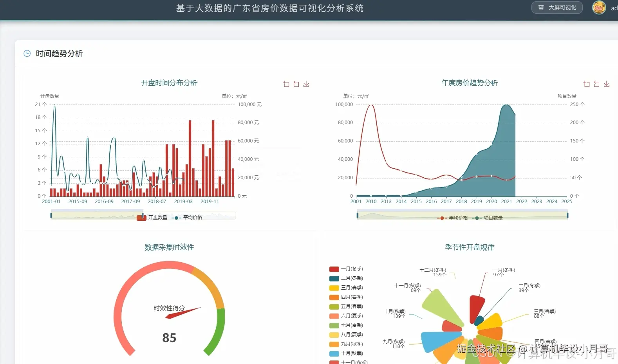The image size is (618, 364).
Task: Click the area zoom icon on 开盘时间分布分析 chart
Action: click(286, 84)
